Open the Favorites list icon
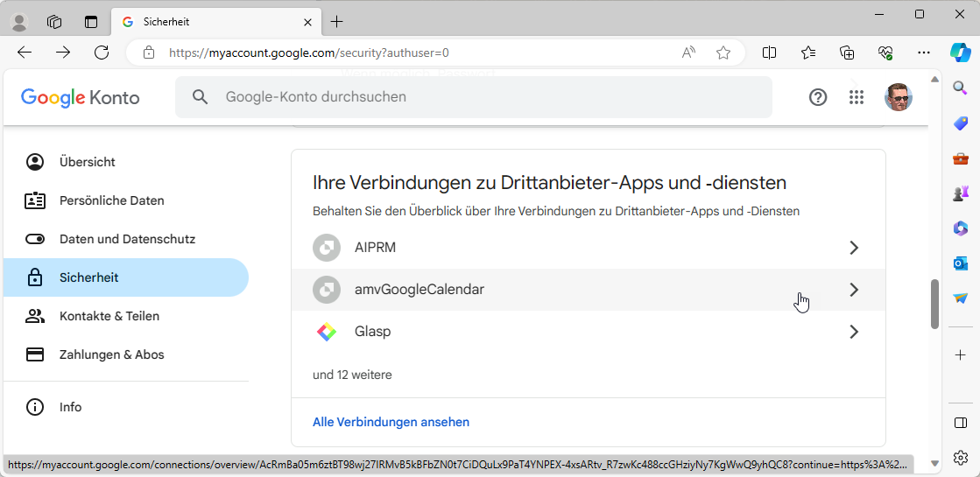This screenshot has height=477, width=980. [x=808, y=53]
